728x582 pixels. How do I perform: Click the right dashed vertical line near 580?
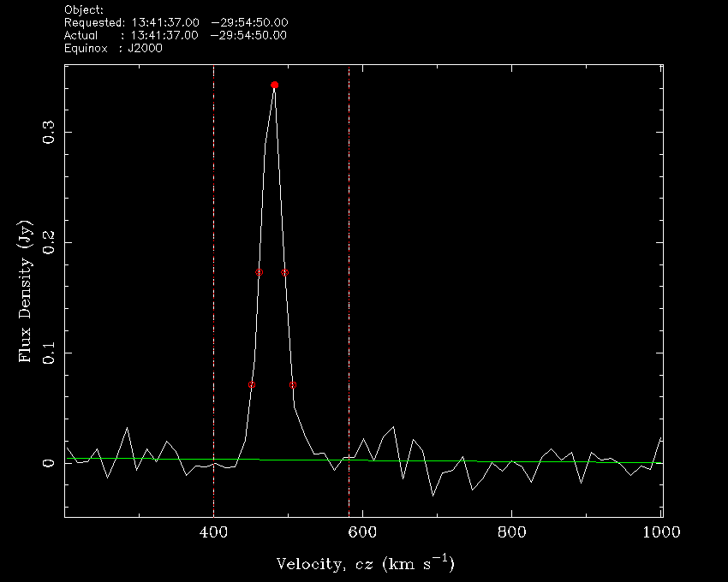[349, 257]
